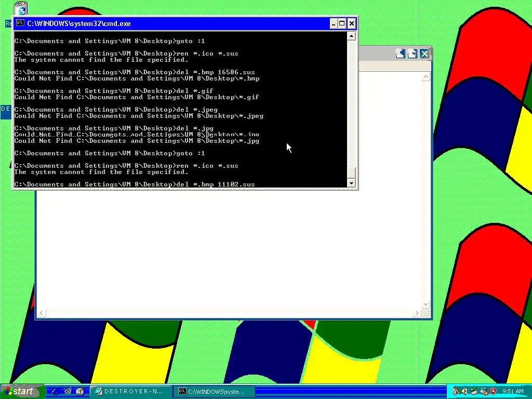The width and height of the screenshot is (532, 399).
Task: Close the cmd.exe window
Action: coord(352,23)
